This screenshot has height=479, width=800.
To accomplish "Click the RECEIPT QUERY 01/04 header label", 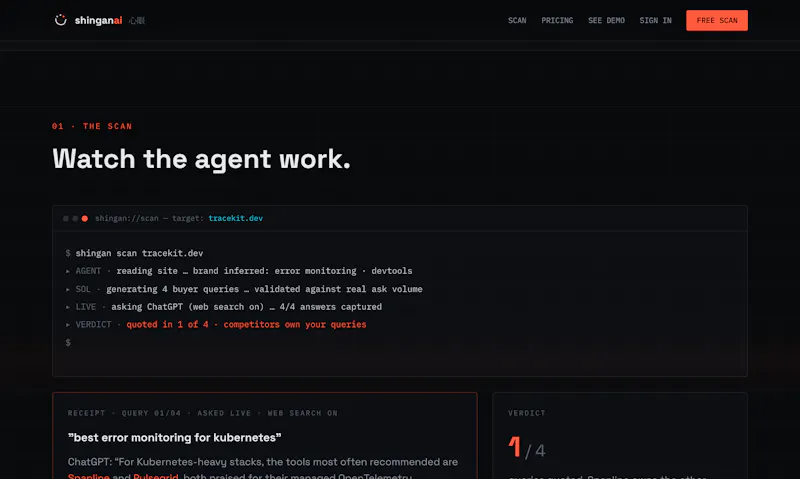I will (203, 413).
